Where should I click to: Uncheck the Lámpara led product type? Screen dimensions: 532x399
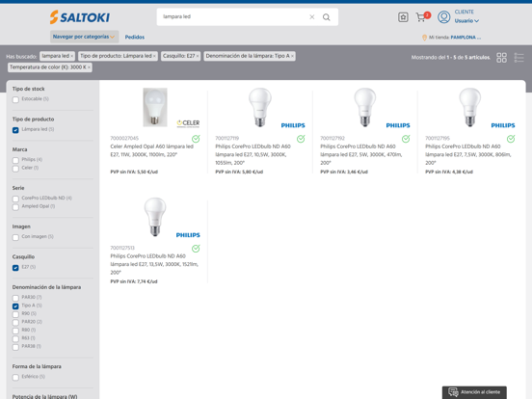pos(15,130)
